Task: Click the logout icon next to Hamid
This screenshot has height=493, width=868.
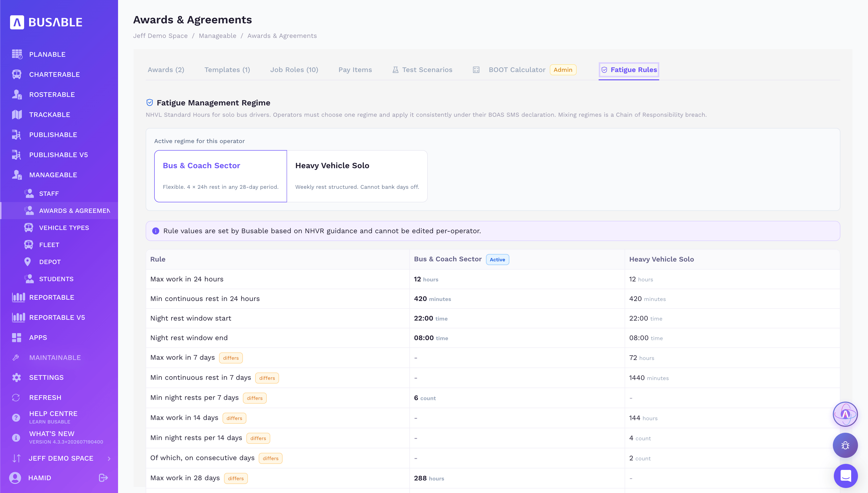Action: [103, 478]
